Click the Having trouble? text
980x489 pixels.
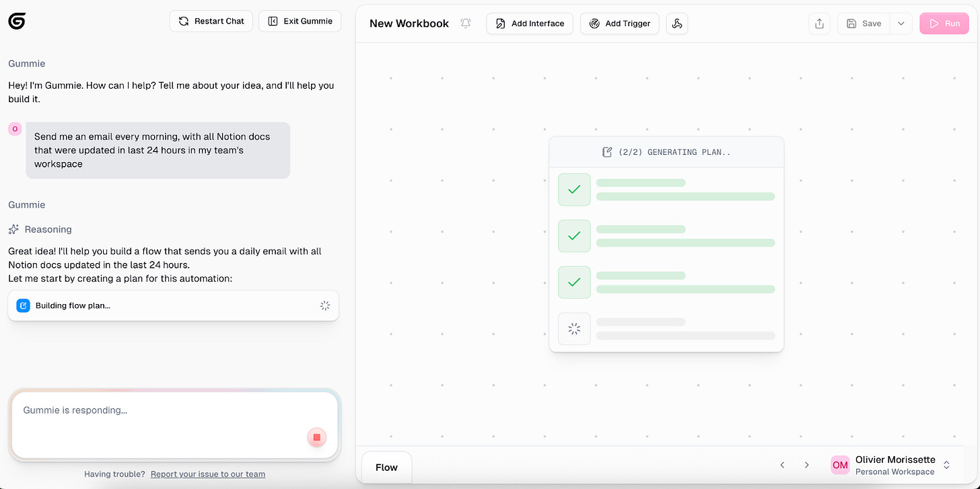pos(114,474)
